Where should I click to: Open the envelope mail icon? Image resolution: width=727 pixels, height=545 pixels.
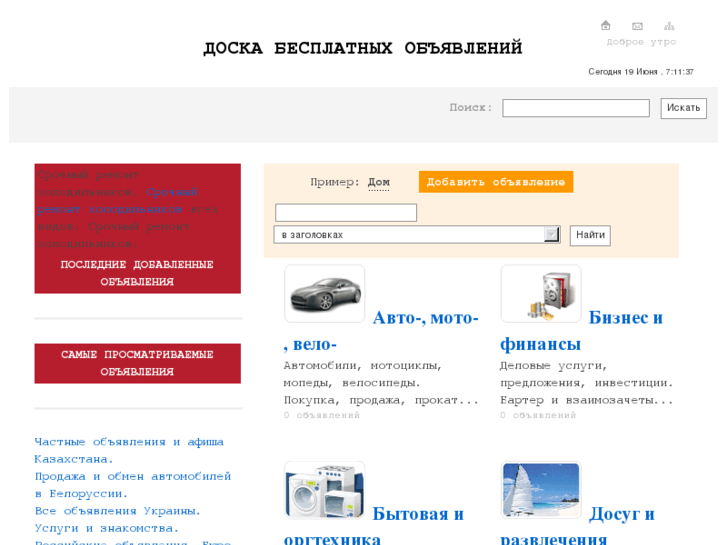(638, 26)
